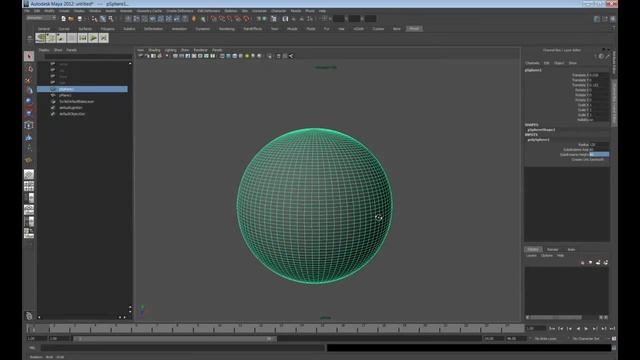Screen dimensions: 640x360
Task: Choose the Lasso Select tool
Action: click(29, 69)
